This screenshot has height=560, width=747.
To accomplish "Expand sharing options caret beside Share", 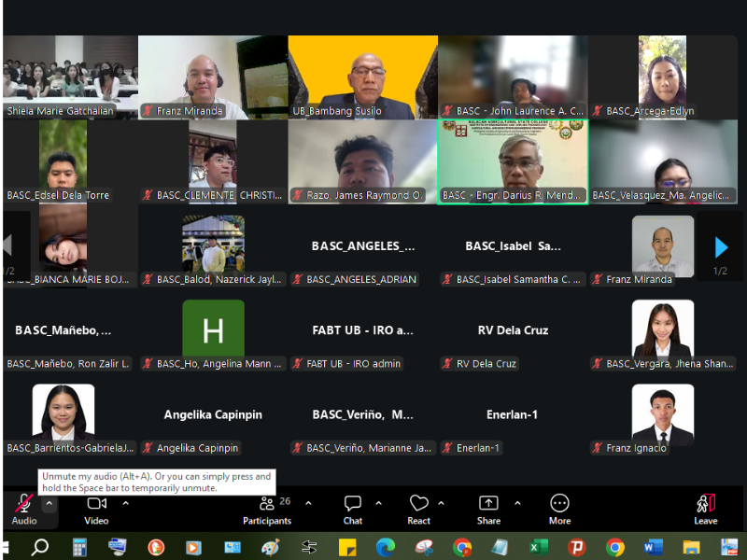I will 518,503.
